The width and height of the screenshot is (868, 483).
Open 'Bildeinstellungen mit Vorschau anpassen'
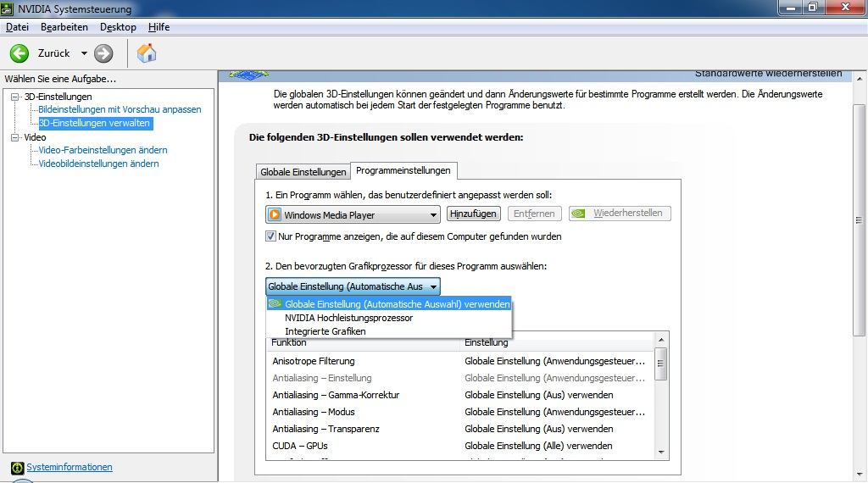(120, 109)
